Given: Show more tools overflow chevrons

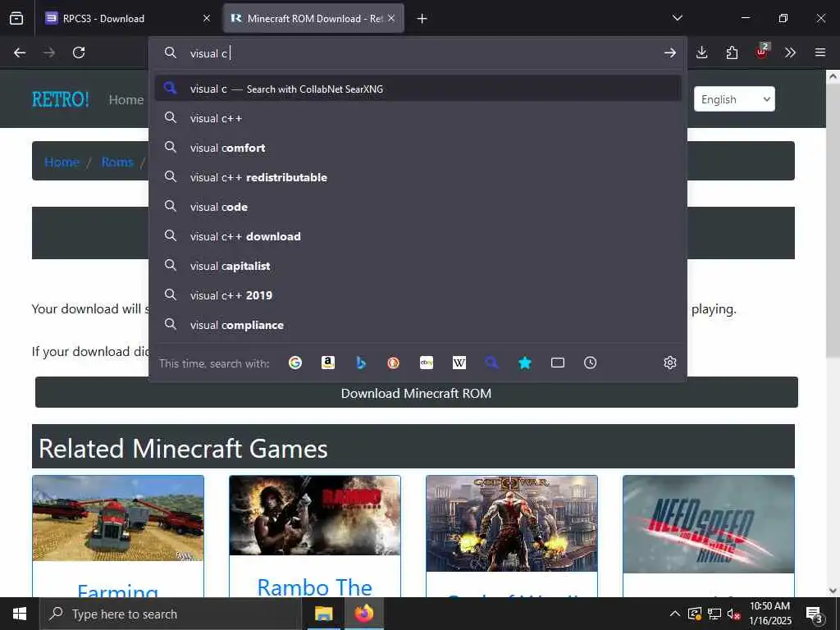Looking at the screenshot, I should click(x=790, y=52).
